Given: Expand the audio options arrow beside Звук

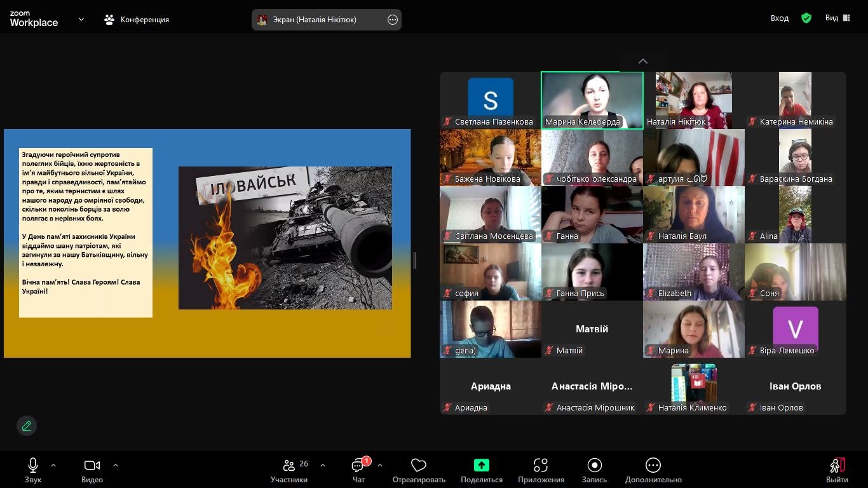Looking at the screenshot, I should pyautogui.click(x=53, y=465).
